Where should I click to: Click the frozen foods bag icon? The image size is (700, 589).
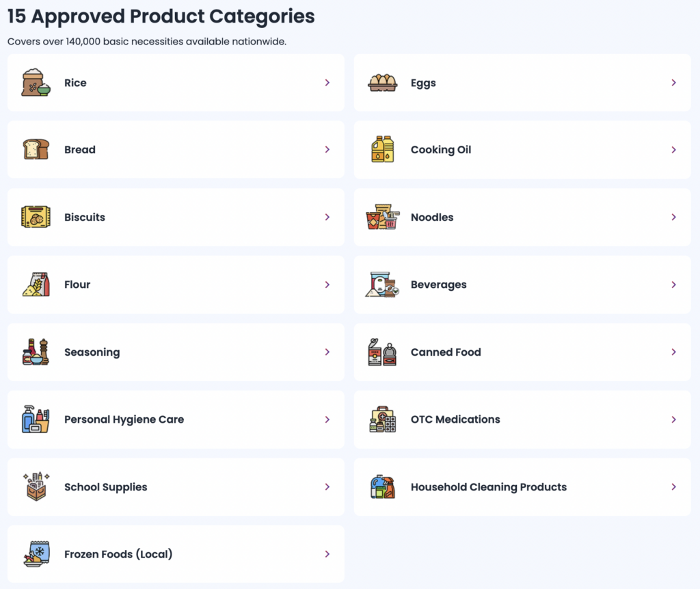pos(36,554)
